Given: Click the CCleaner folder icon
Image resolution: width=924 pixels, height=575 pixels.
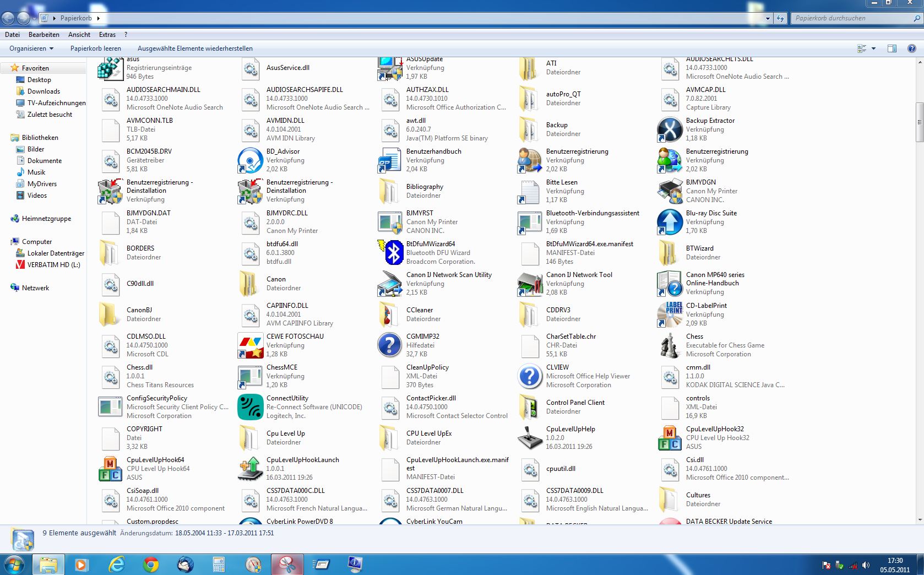Looking at the screenshot, I should (390, 314).
